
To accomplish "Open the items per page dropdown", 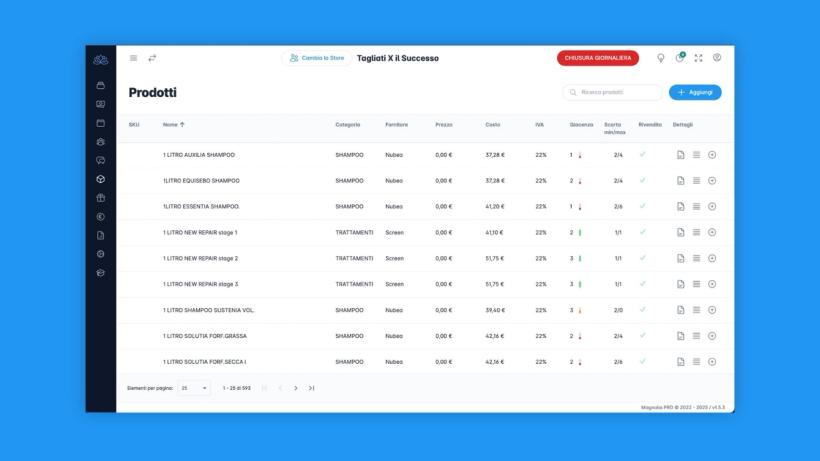I will pyautogui.click(x=194, y=388).
